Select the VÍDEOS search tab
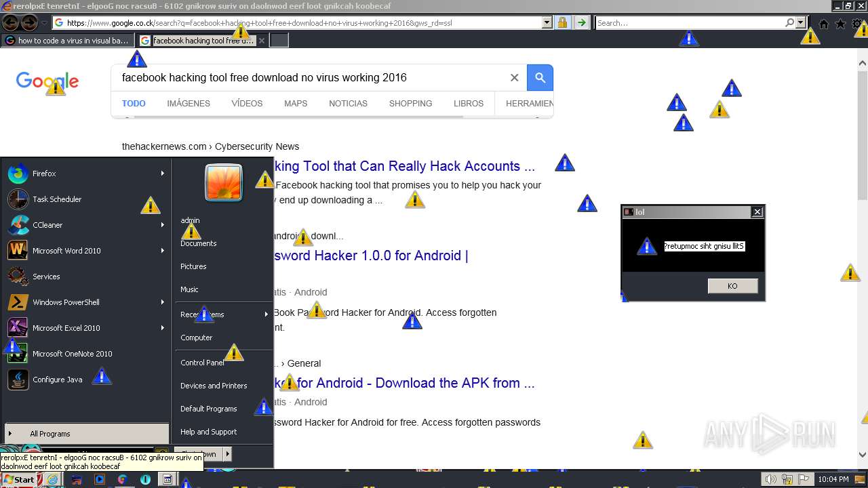The height and width of the screenshot is (488, 868). click(x=247, y=104)
